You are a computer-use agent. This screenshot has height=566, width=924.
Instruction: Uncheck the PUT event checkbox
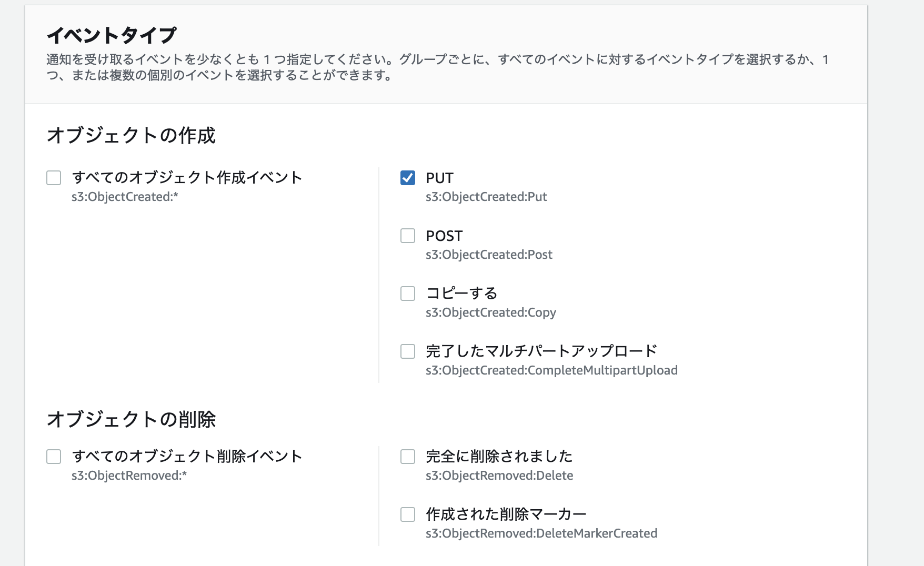click(407, 178)
